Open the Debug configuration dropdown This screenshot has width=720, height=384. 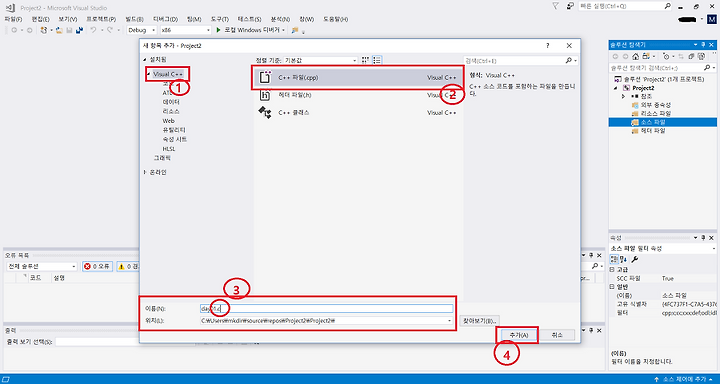point(141,30)
